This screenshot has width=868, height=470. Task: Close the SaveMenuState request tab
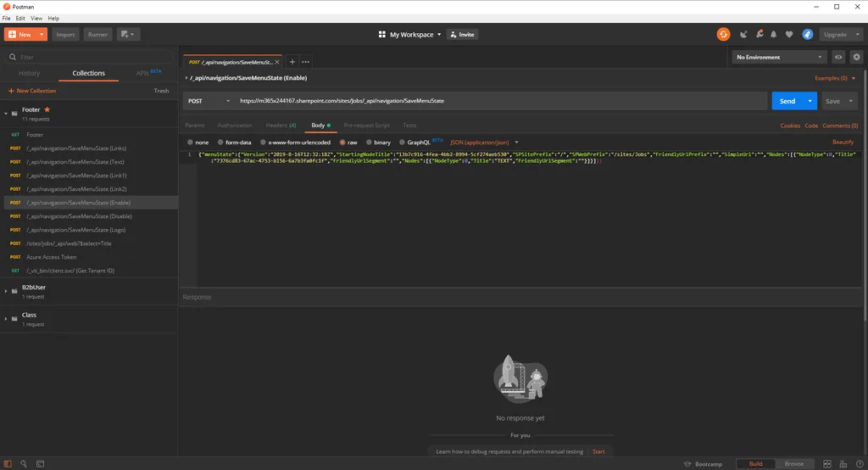tap(277, 62)
